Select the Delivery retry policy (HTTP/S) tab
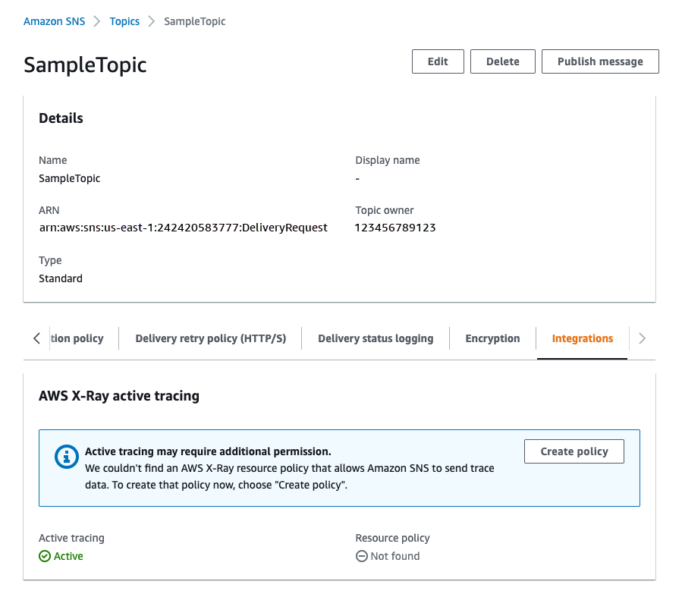 (210, 338)
